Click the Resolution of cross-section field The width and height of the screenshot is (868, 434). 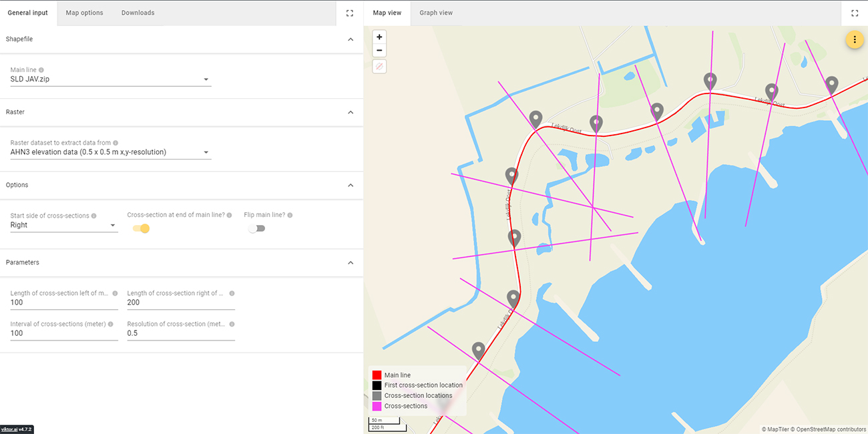point(181,333)
